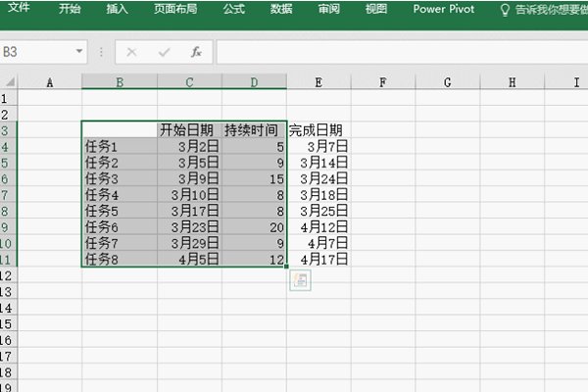Click the finish date cell 3月18日
The width and height of the screenshot is (588, 392).
(x=318, y=195)
